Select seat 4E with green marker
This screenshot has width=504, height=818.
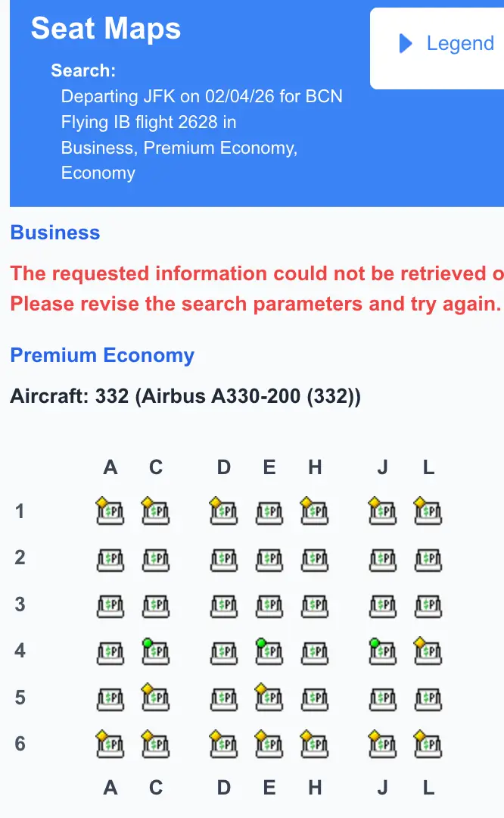pyautogui.click(x=269, y=651)
